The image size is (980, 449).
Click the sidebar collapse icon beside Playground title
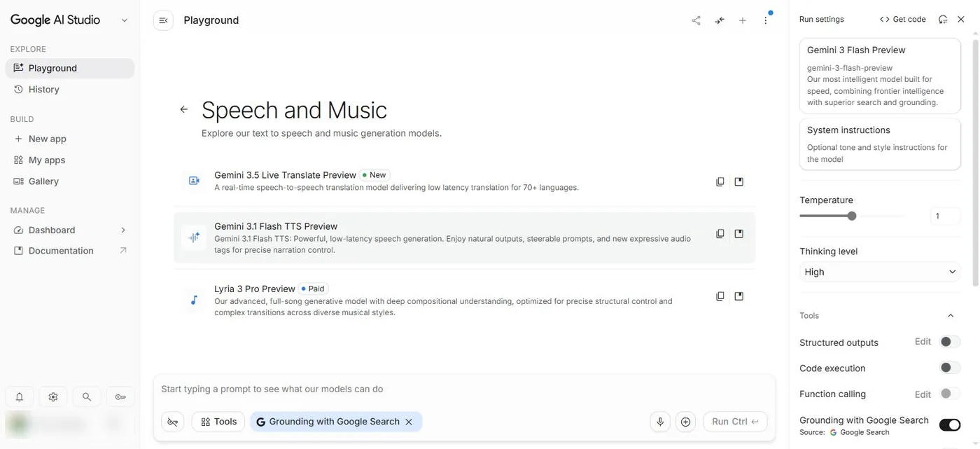point(163,20)
